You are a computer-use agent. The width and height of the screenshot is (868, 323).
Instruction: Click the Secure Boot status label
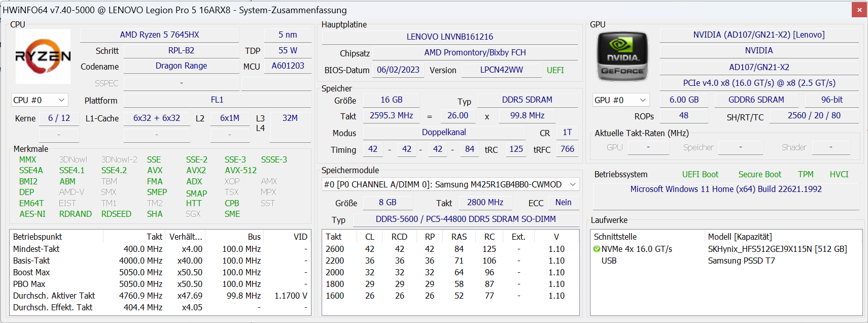click(x=759, y=174)
